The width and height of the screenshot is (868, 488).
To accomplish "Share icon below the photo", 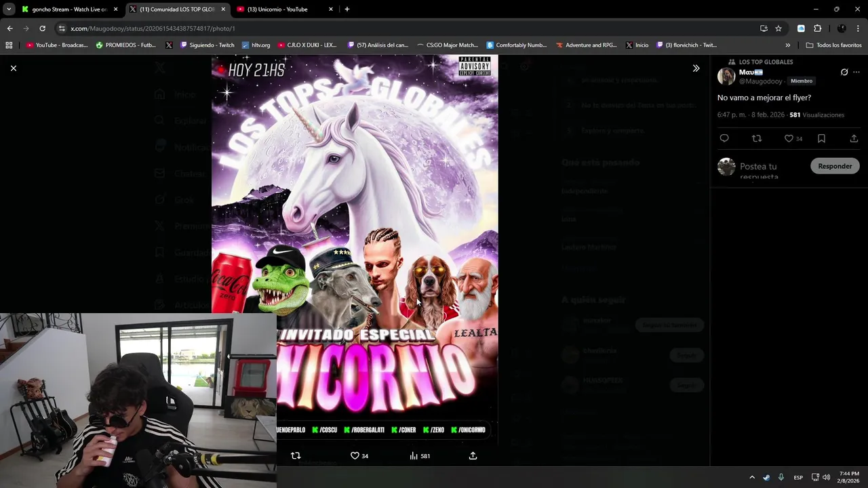I will [x=473, y=456].
